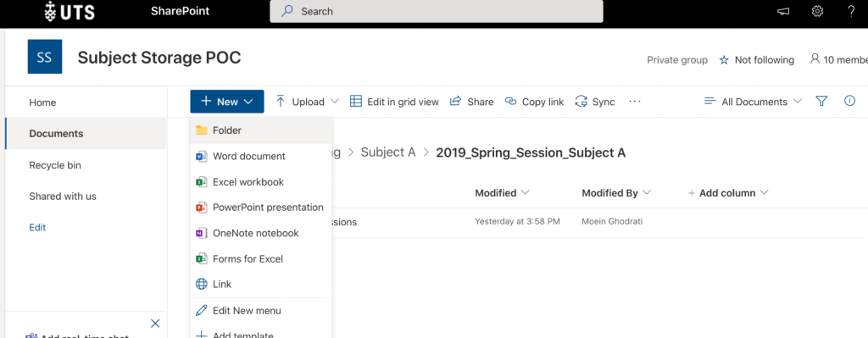Open the Subject Storage POC site title
The height and width of the screenshot is (338, 868).
pyautogui.click(x=159, y=58)
